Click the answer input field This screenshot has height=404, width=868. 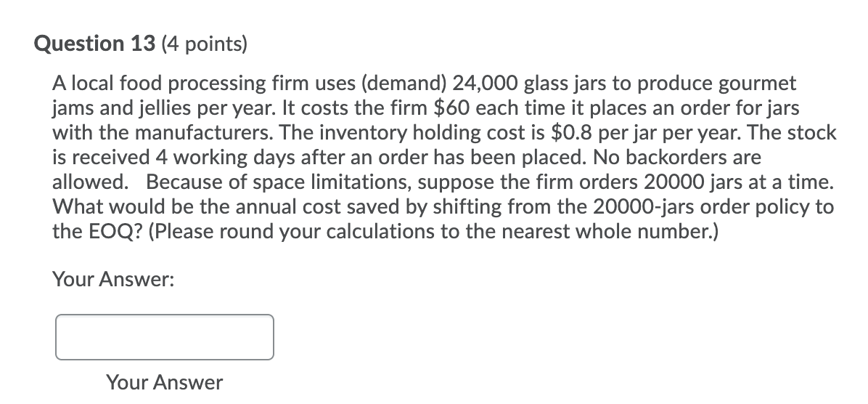click(165, 337)
